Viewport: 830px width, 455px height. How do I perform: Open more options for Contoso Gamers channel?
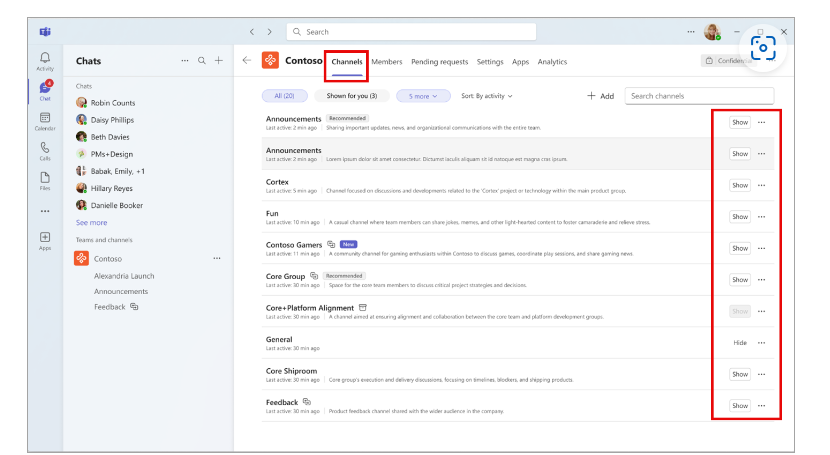pyautogui.click(x=761, y=248)
